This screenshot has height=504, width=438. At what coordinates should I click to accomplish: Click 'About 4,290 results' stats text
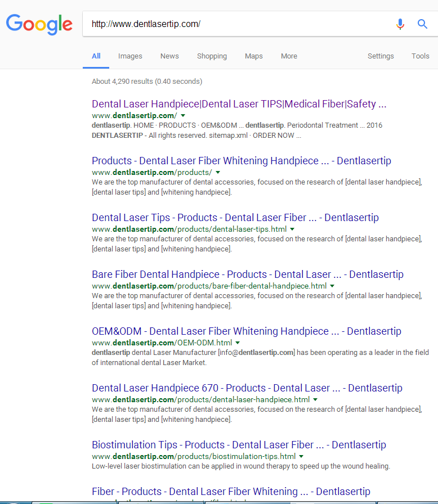click(147, 82)
